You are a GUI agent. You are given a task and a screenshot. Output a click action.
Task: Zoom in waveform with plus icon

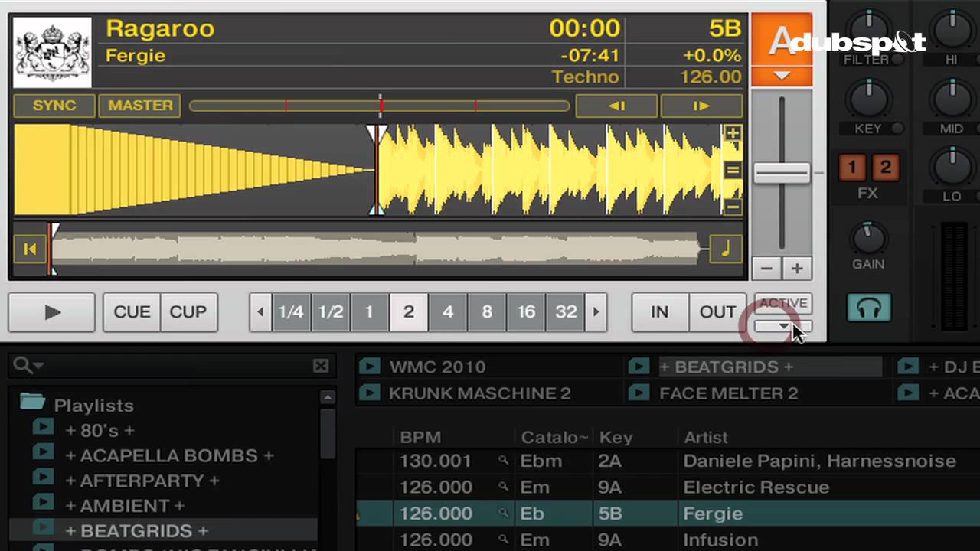tap(733, 133)
